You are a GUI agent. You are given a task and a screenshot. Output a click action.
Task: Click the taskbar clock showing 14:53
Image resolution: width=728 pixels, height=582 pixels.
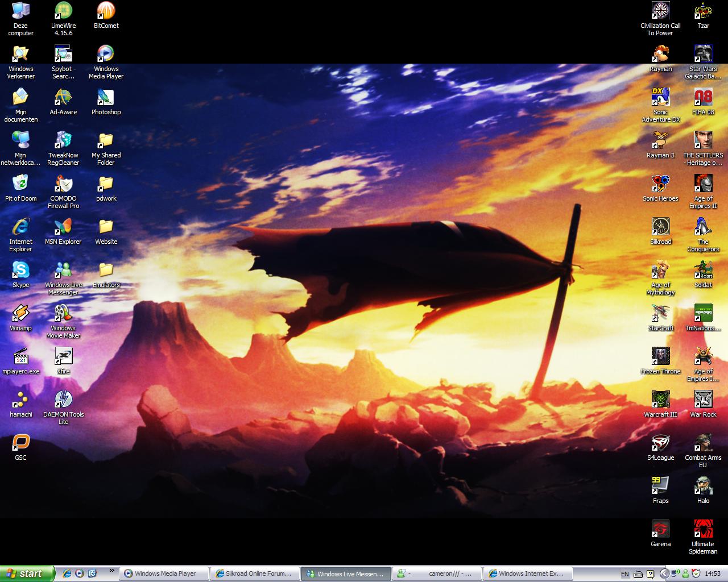click(x=713, y=574)
